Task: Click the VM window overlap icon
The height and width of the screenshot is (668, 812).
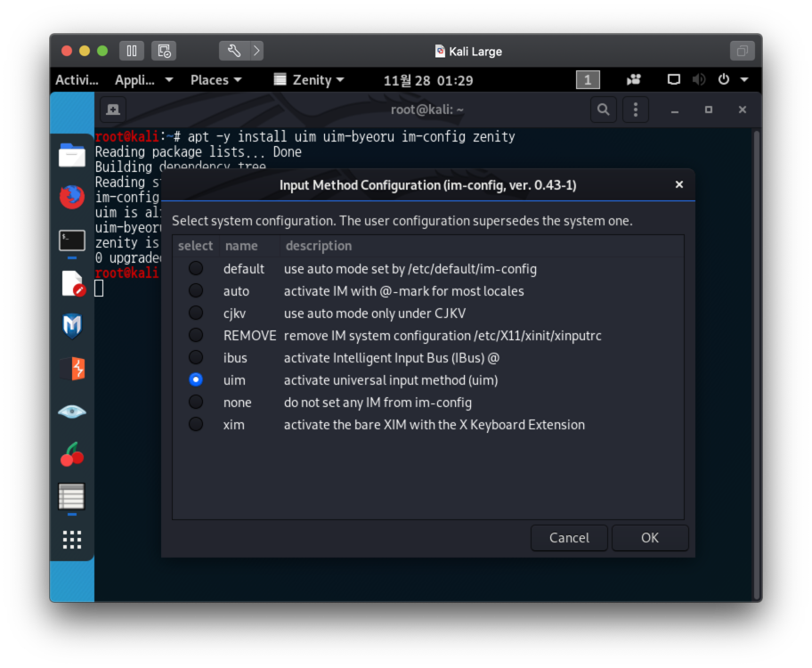Action: (742, 51)
